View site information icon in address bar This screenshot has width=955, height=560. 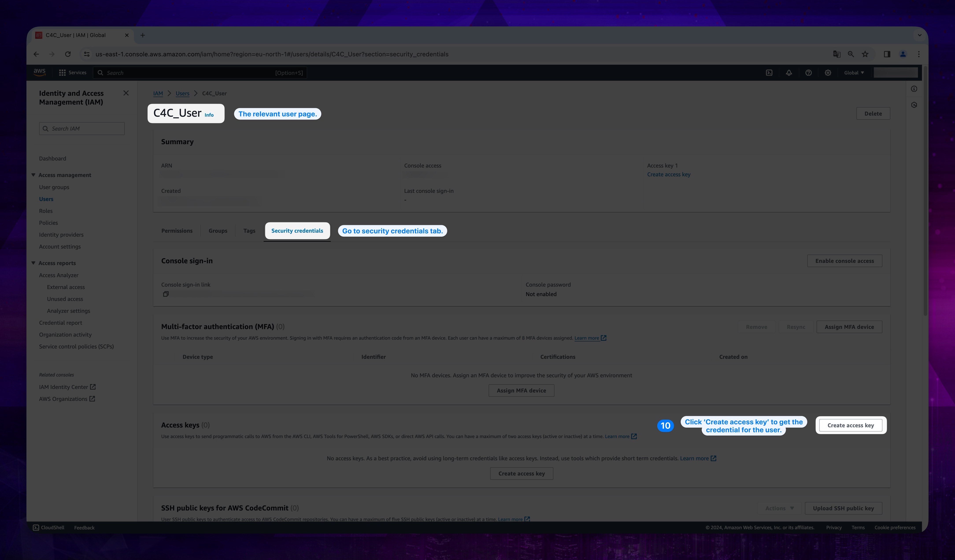pyautogui.click(x=87, y=54)
